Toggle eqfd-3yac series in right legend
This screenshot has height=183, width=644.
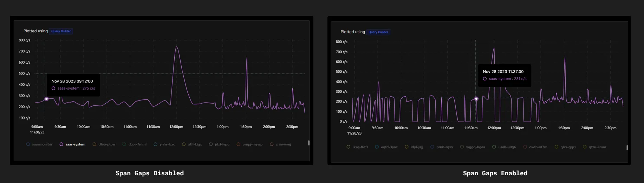tap(386, 147)
